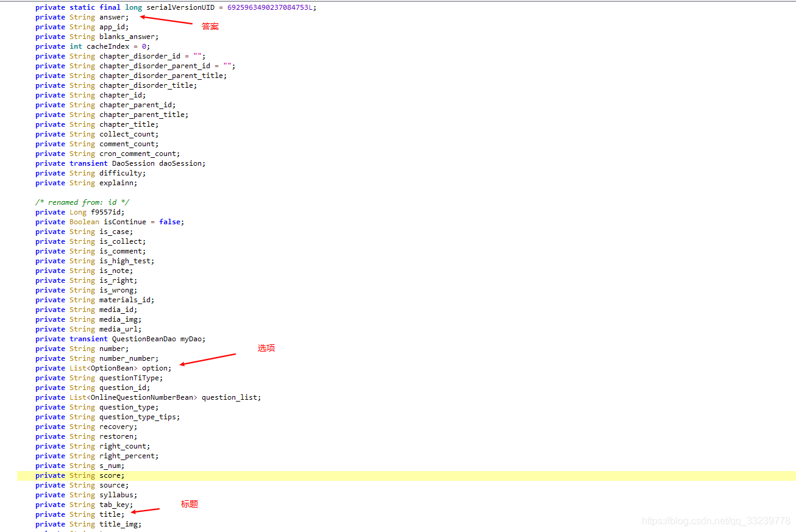The height and width of the screenshot is (532, 796).
Task: Click chapter_disorder_parent_id declaration
Action: point(135,66)
